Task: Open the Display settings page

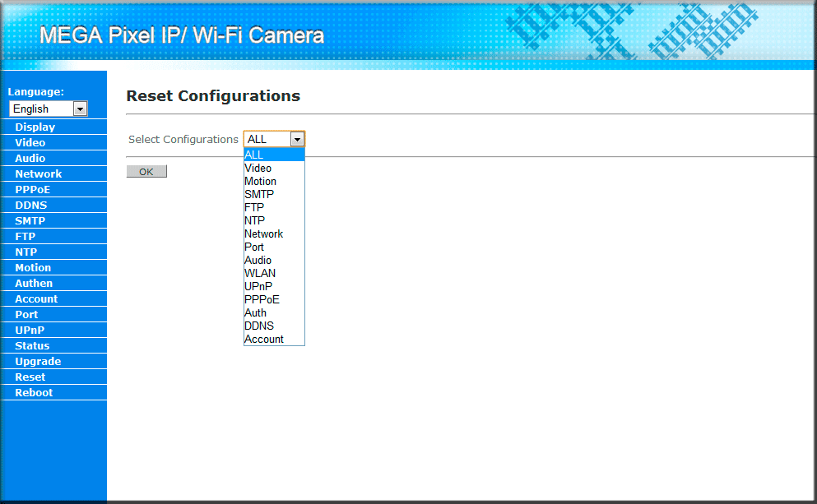Action: tap(35, 127)
